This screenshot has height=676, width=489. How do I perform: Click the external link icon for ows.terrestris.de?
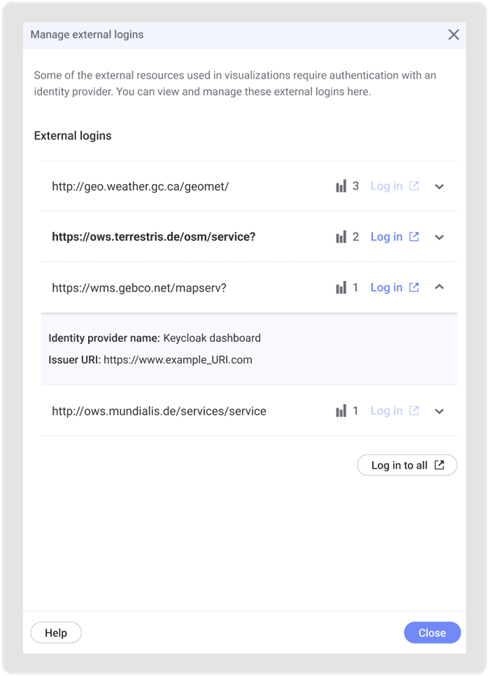(414, 236)
